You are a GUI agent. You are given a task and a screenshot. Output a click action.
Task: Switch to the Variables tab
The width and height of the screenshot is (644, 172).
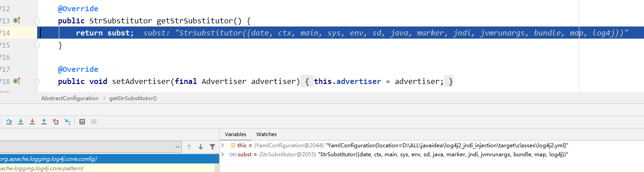pyautogui.click(x=235, y=134)
